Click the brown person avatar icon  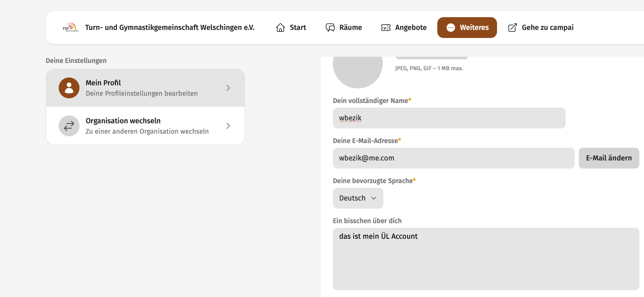(x=69, y=88)
